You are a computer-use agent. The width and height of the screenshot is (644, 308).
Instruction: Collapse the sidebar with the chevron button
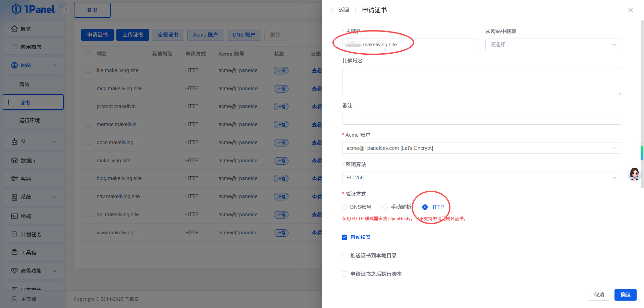(x=66, y=10)
